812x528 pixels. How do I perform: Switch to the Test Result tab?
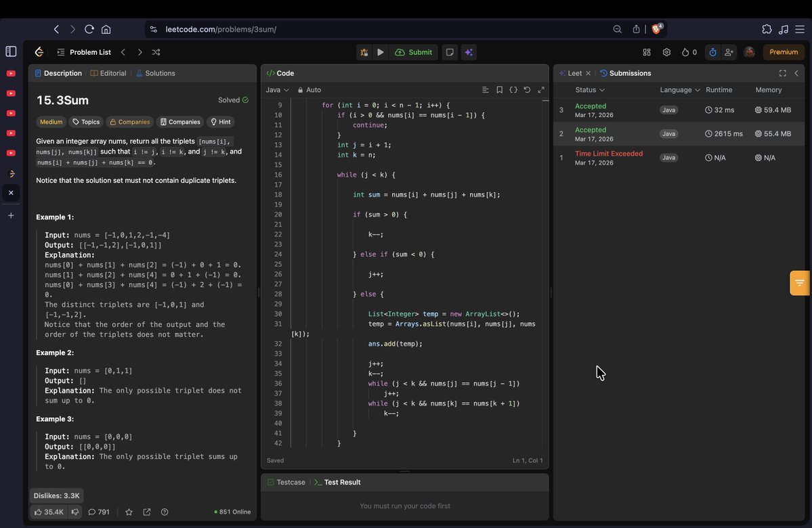(337, 483)
